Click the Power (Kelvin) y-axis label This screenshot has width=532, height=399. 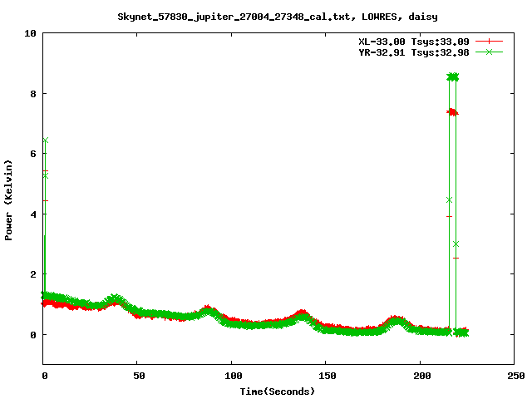(8, 200)
